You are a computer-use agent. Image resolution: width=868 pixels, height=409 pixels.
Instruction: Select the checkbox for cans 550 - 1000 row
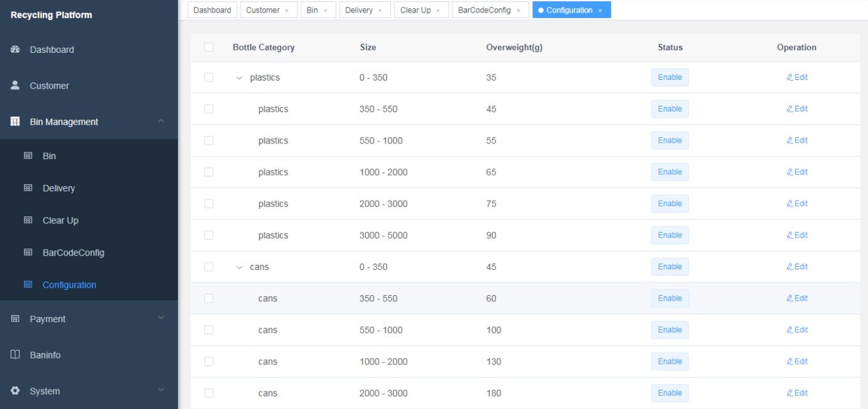click(x=209, y=330)
